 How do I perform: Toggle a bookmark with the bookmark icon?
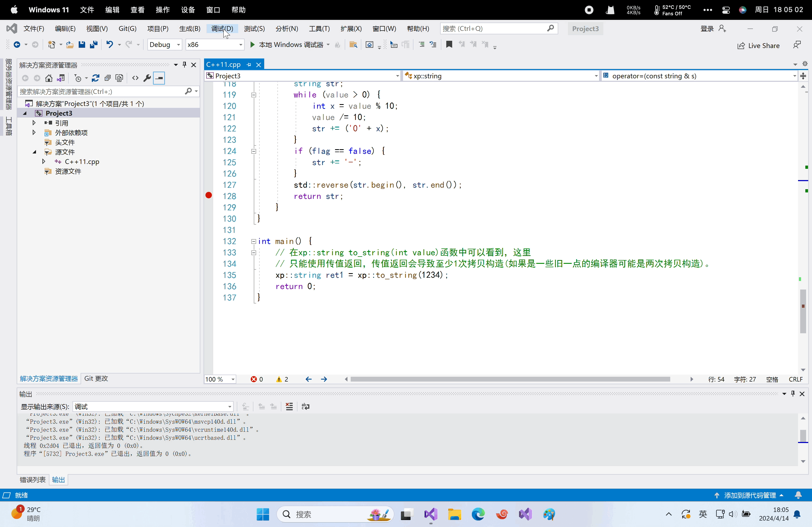pyautogui.click(x=449, y=45)
